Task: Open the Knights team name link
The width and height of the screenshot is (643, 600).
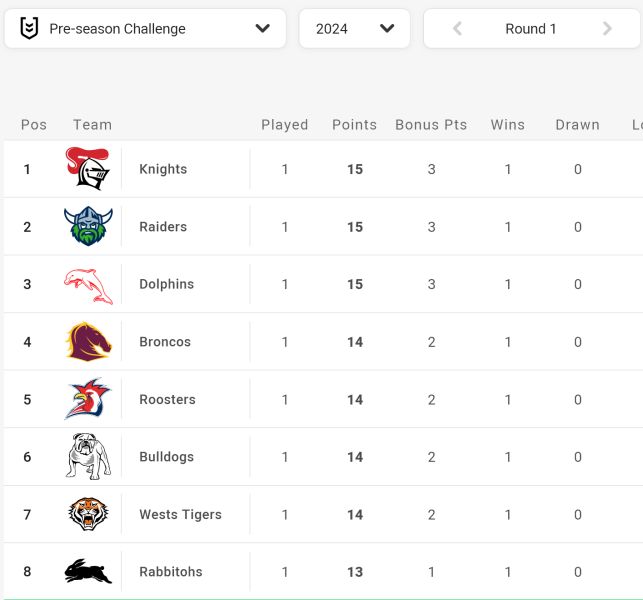Action: click(x=163, y=169)
